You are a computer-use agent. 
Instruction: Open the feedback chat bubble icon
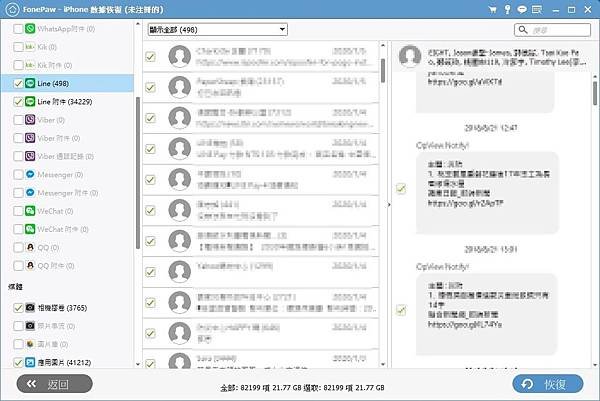(x=522, y=10)
